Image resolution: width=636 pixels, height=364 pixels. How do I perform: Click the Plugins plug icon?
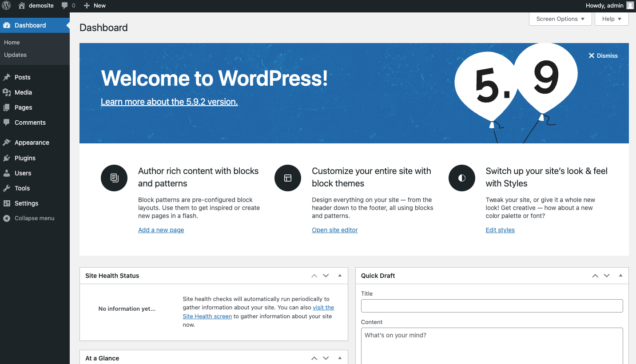[x=7, y=158]
